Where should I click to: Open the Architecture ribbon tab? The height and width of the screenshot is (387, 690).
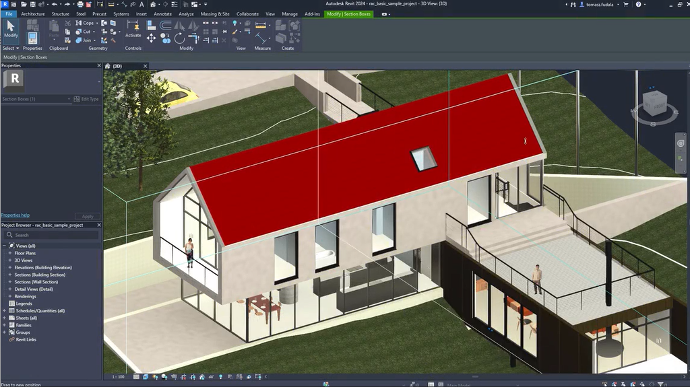pyautogui.click(x=33, y=14)
